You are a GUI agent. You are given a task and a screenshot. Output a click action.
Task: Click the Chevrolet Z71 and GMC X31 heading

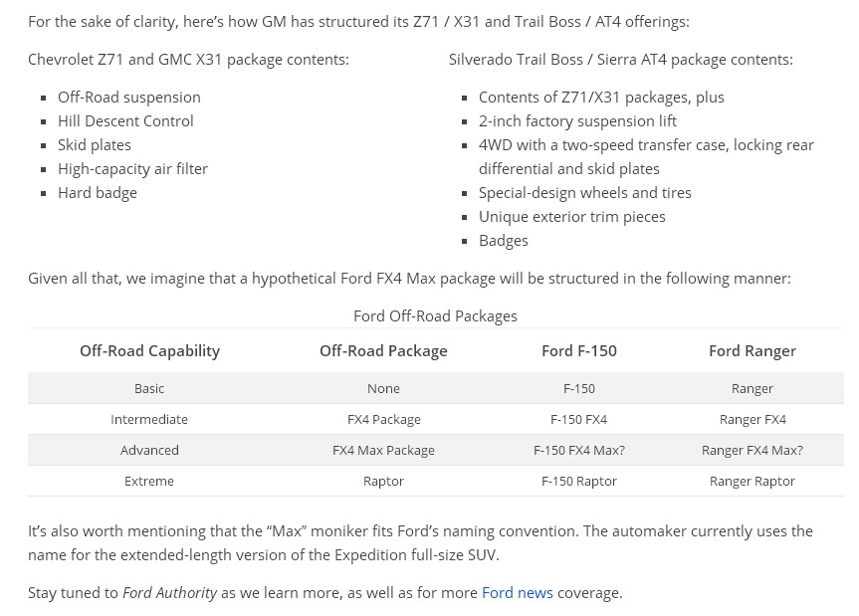pos(188,60)
